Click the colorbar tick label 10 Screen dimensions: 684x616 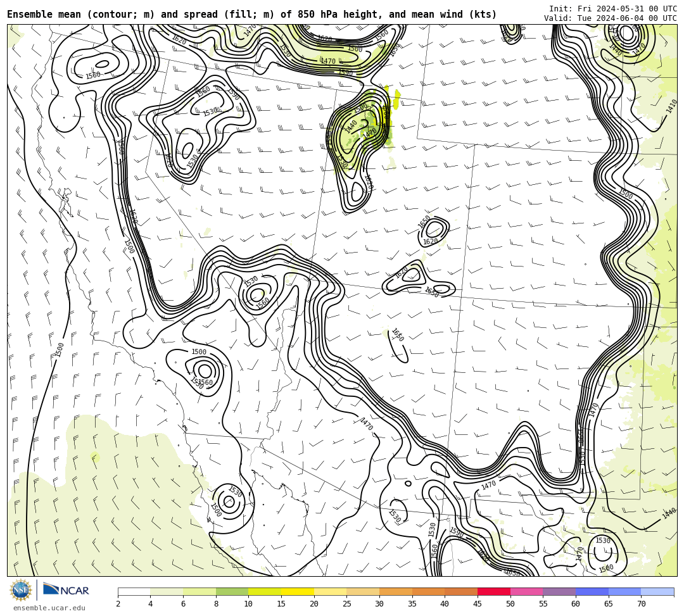click(249, 604)
